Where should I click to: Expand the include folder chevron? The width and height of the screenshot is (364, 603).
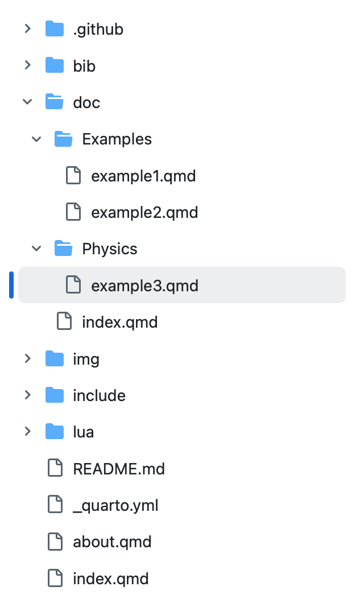click(27, 395)
